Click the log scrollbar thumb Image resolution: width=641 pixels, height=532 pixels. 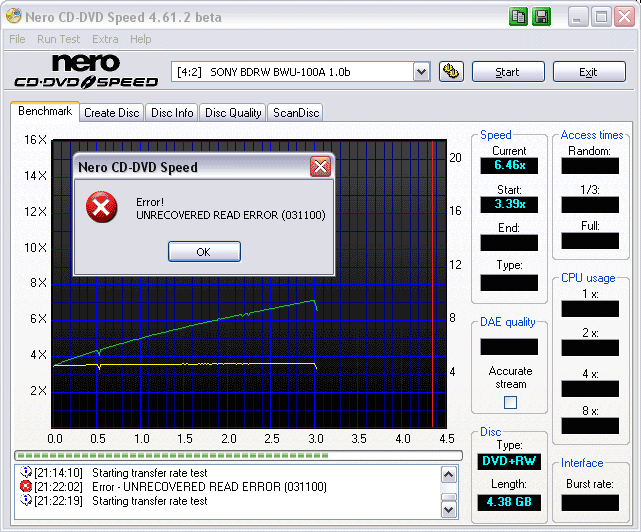point(449,497)
